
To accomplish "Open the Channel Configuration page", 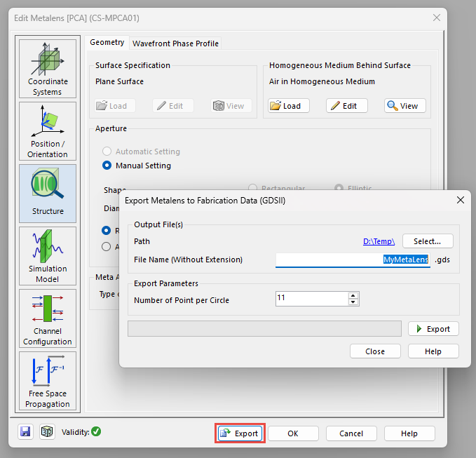I will (x=48, y=318).
